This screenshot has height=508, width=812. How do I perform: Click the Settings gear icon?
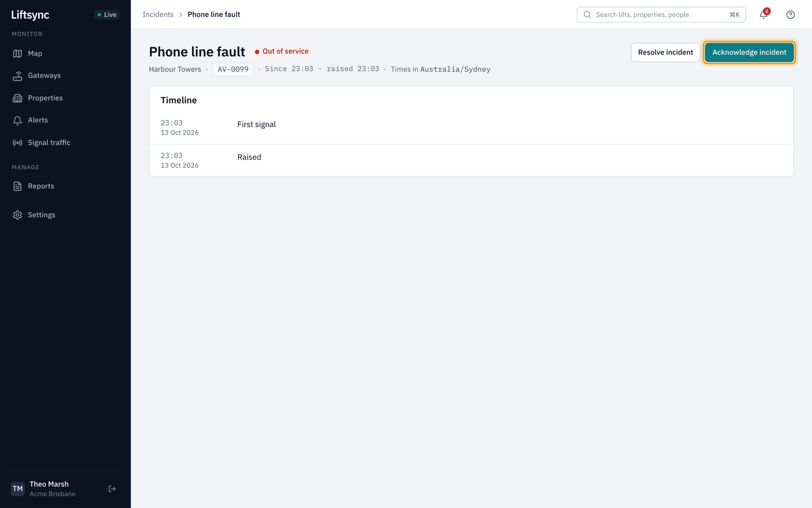[x=17, y=215]
